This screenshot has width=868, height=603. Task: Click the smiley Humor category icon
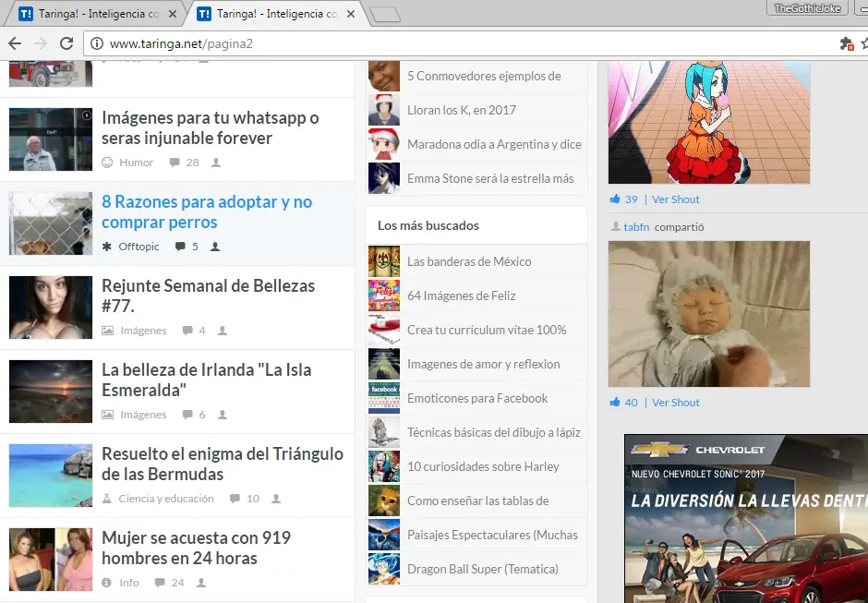(x=107, y=163)
